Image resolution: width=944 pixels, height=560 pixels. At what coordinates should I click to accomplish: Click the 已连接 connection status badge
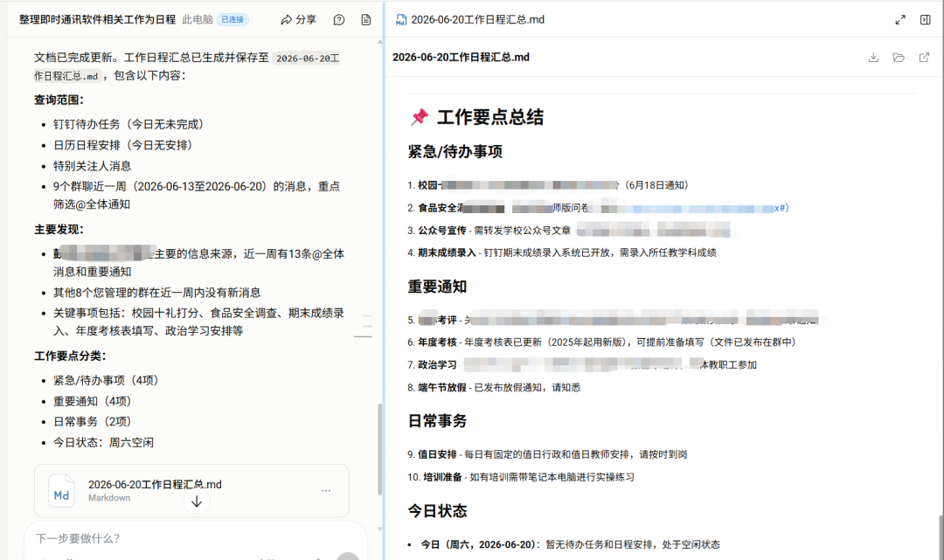click(x=233, y=20)
